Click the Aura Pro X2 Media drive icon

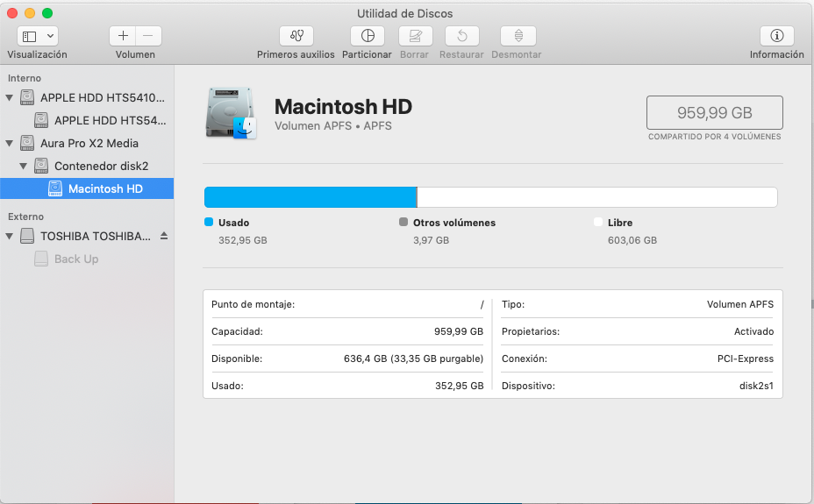tap(27, 143)
